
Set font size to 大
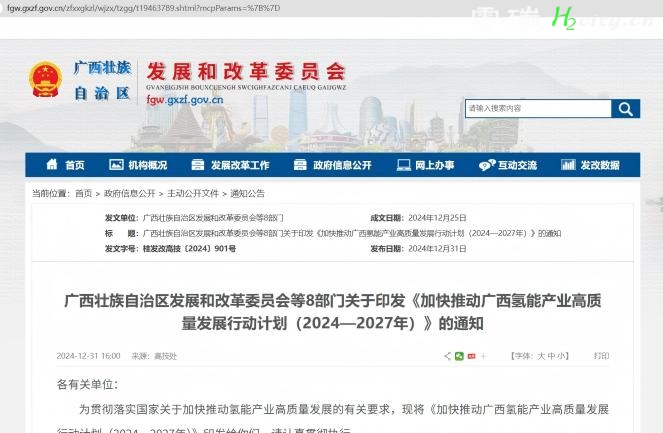541,356
